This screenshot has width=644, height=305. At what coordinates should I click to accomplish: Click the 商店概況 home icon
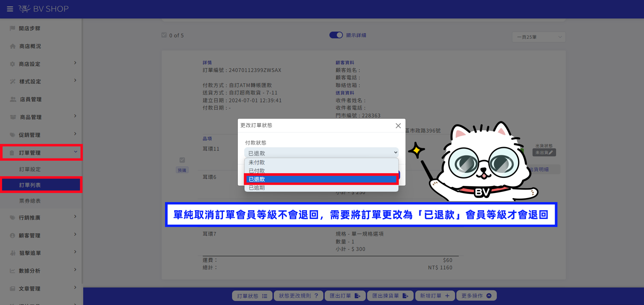13,46
